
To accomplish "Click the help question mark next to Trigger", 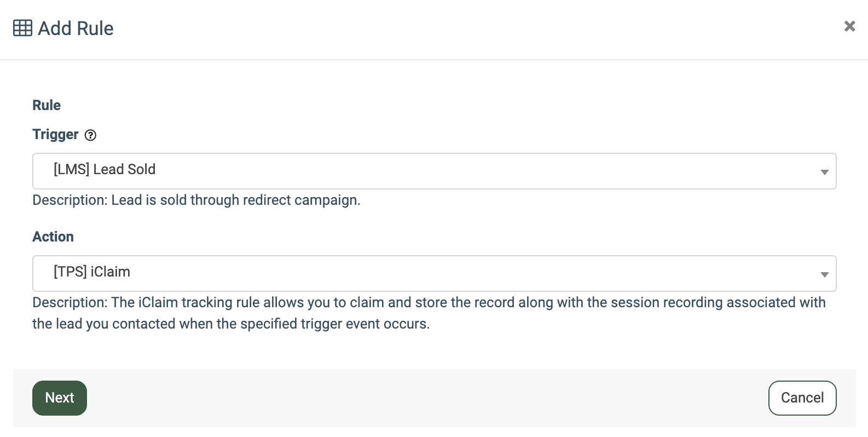I will coord(91,135).
